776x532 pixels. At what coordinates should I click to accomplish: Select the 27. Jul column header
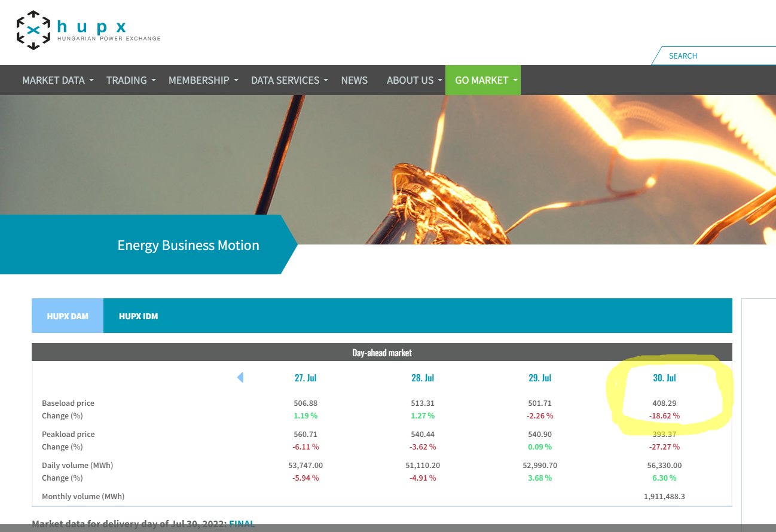tap(305, 378)
